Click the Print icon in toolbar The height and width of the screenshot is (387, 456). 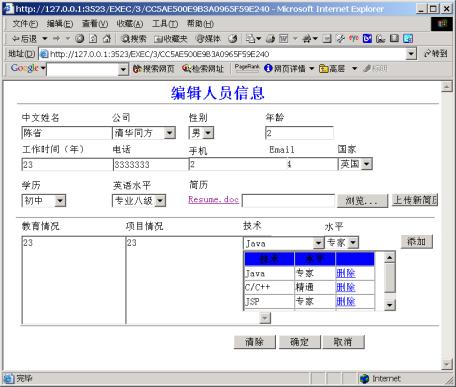tap(270, 39)
